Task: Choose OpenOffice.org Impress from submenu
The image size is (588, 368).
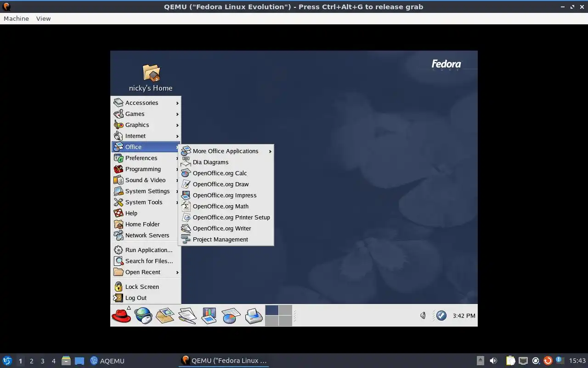Action: [x=226, y=195]
